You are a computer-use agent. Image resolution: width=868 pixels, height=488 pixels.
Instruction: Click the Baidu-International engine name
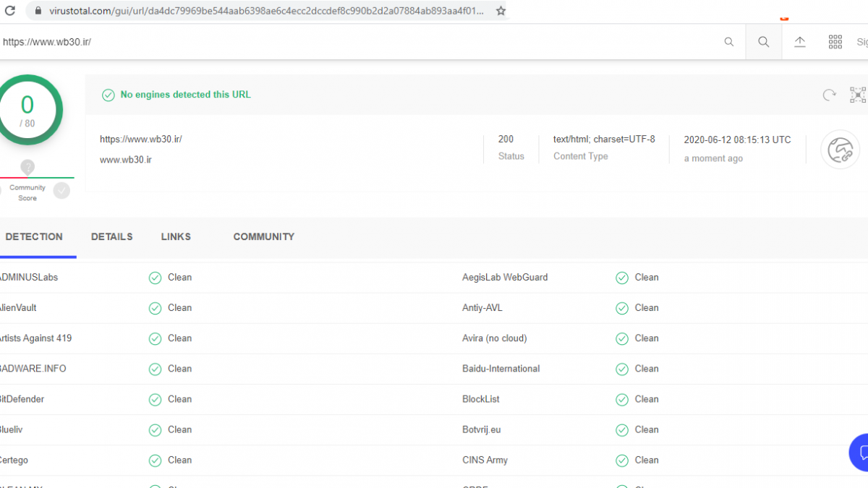(501, 369)
